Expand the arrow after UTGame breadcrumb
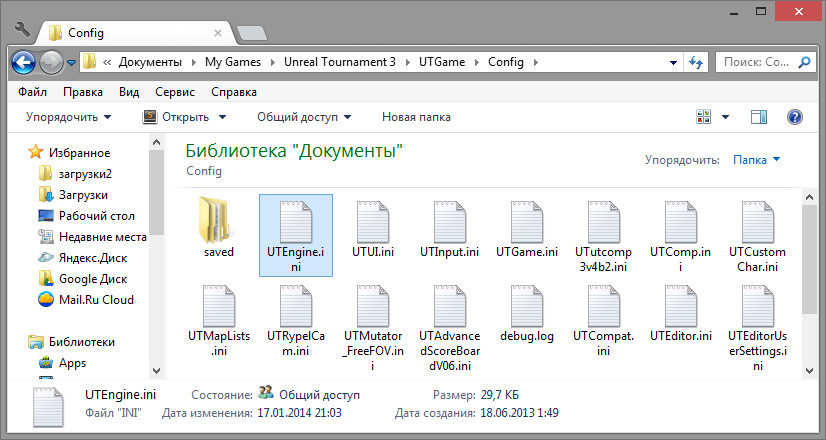This screenshot has height=440, width=826. tap(477, 62)
